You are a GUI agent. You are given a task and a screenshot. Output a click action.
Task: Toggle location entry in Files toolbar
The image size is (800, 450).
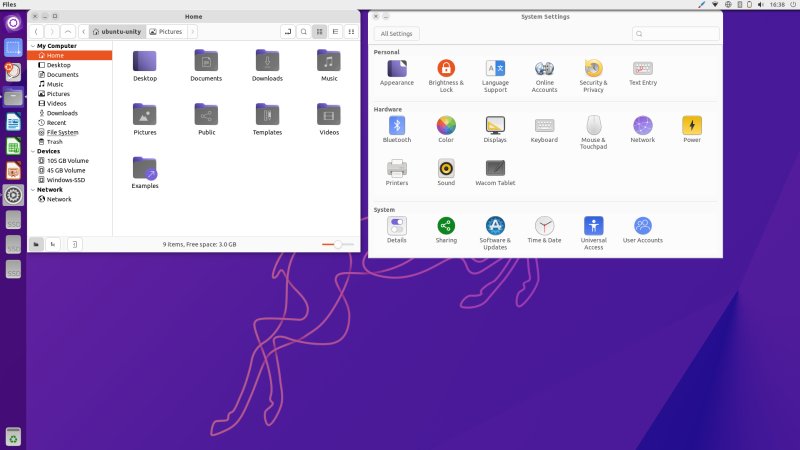[288, 32]
